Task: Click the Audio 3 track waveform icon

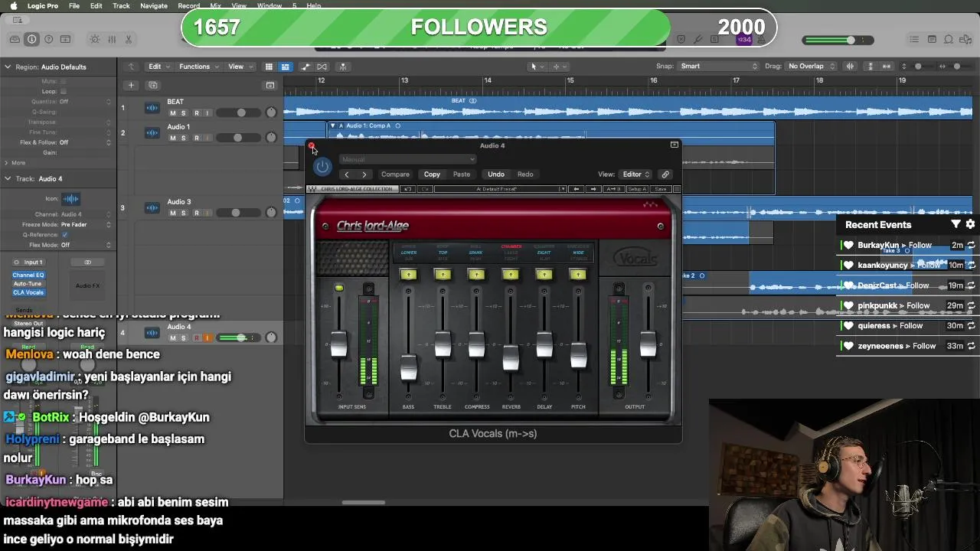Action: [x=152, y=207]
